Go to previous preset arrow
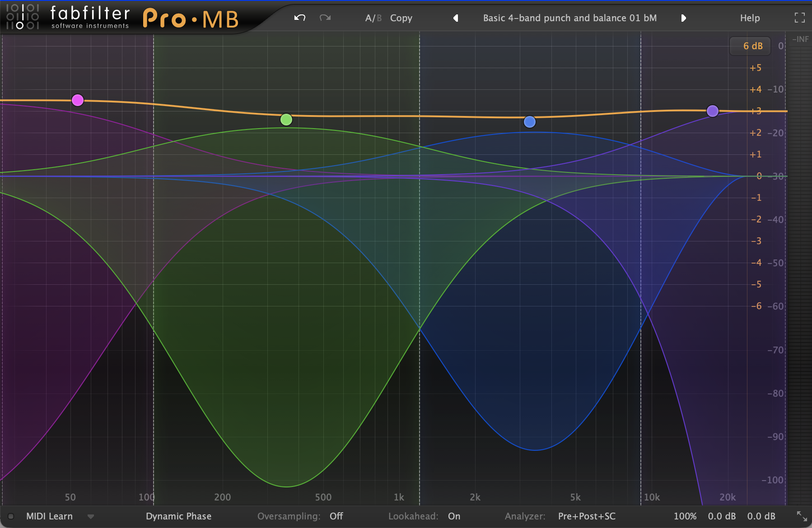Image resolution: width=812 pixels, height=528 pixels. [x=456, y=18]
